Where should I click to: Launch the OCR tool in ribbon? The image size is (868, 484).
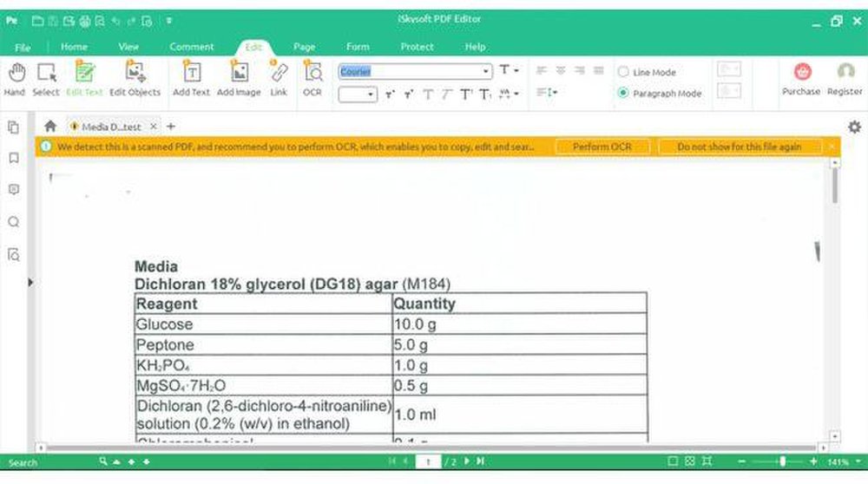pyautogui.click(x=312, y=79)
